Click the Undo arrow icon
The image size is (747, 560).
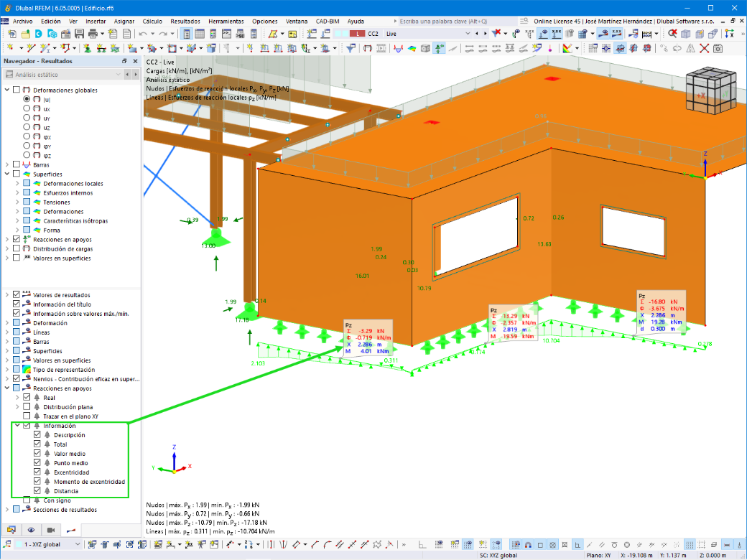point(143,34)
